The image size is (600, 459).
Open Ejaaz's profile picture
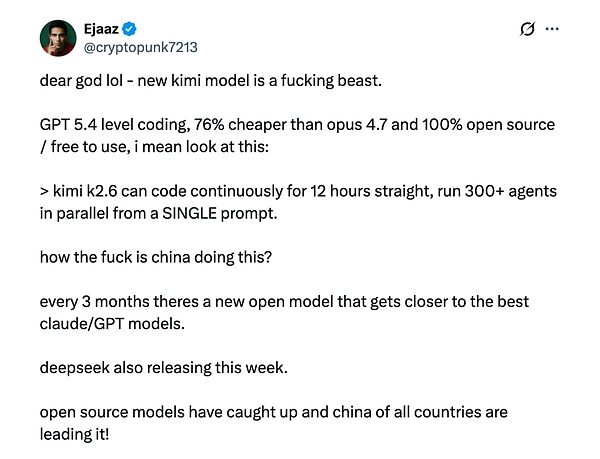tap(58, 38)
